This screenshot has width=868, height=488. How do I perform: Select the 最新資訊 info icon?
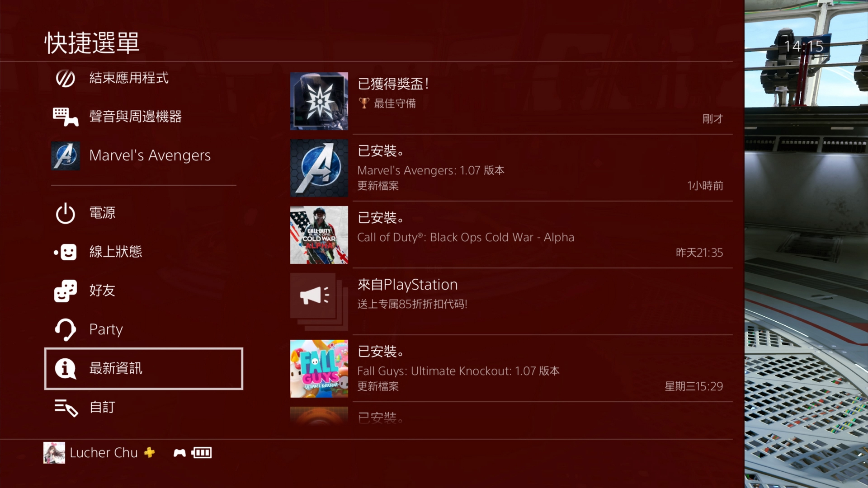click(66, 368)
